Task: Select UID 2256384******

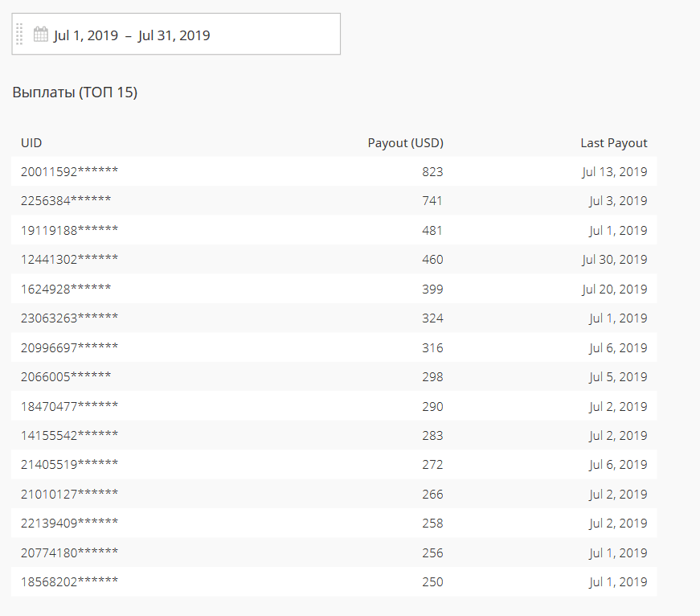Action: pos(66,200)
